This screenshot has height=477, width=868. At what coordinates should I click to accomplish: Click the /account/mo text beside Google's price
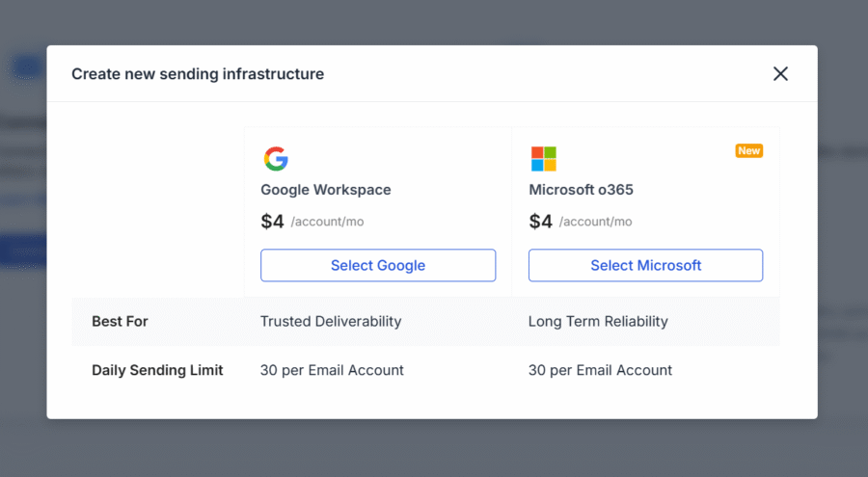point(327,223)
